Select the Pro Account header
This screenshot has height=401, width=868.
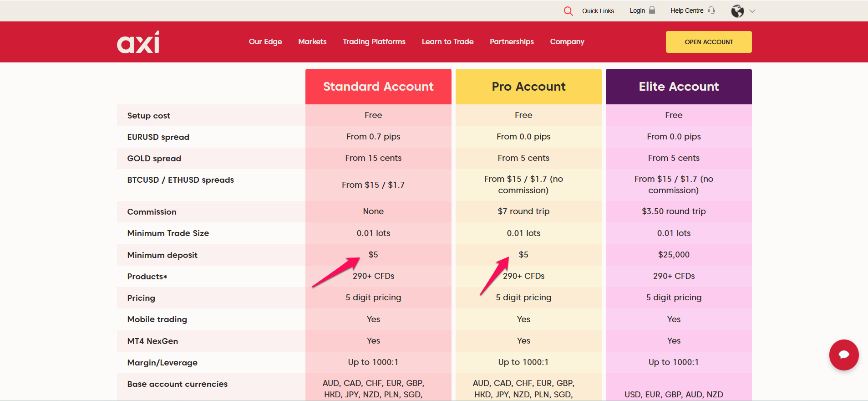(x=528, y=87)
